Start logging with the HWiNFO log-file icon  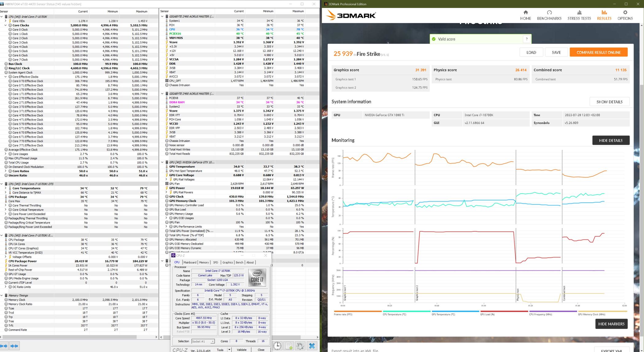pos(289,346)
